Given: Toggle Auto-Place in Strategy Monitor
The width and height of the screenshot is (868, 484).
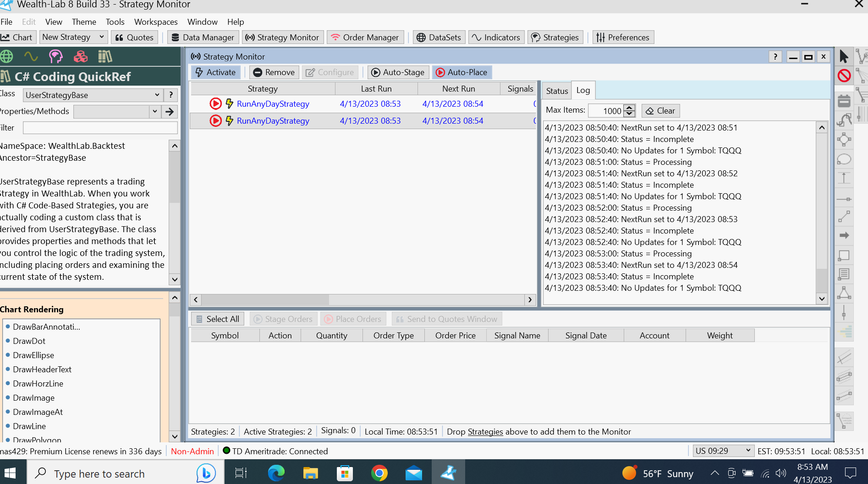Looking at the screenshot, I should [x=461, y=72].
